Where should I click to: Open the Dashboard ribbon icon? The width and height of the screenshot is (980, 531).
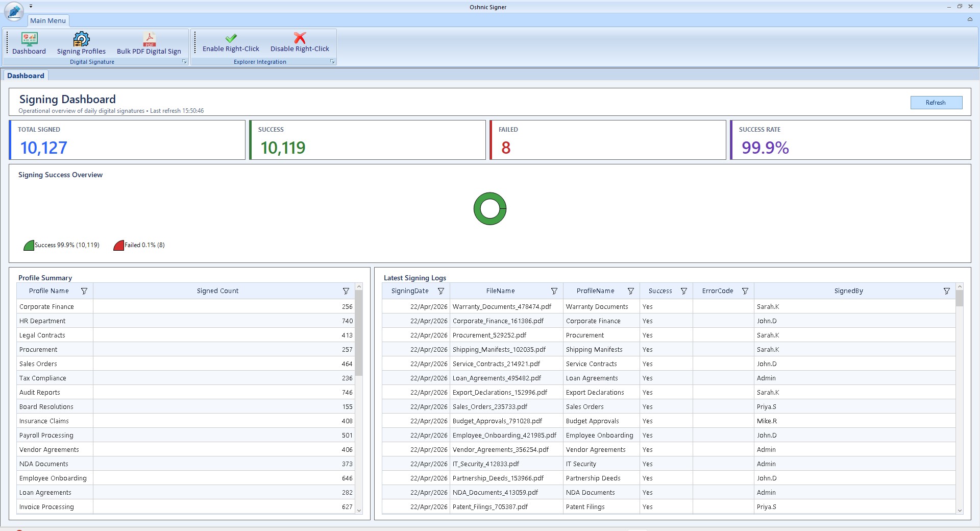coord(29,43)
